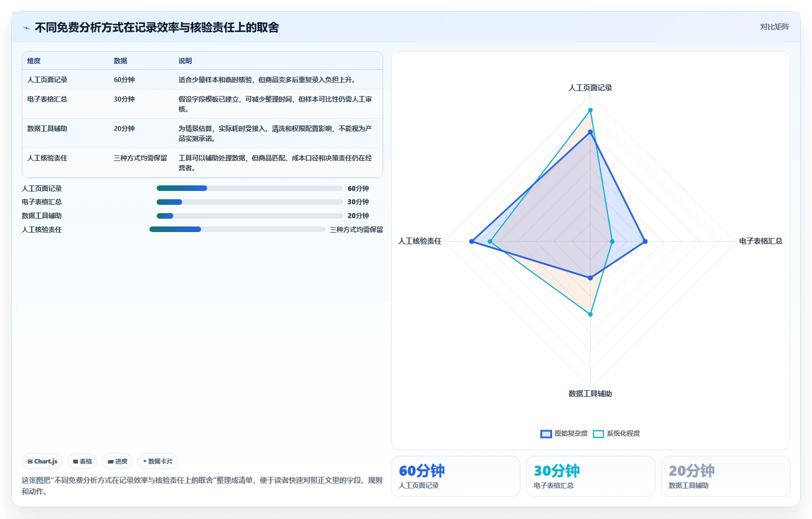Click teal data point on 人工核验责任 axis

coord(490,241)
